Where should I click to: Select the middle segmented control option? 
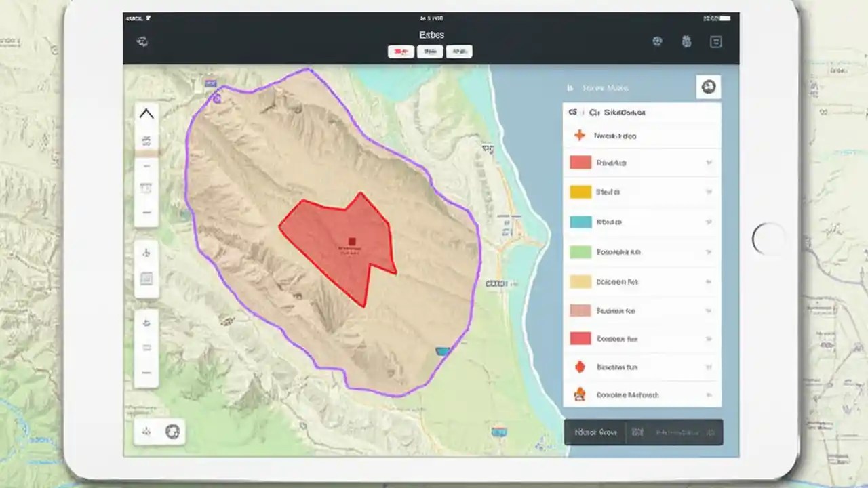430,51
